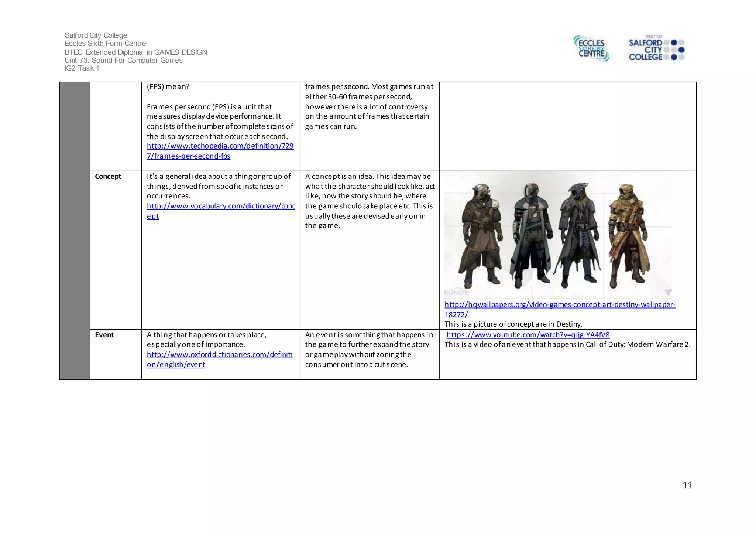Click the text '(FPS) mean?'
Viewport: 756px width, 535px height.
pos(168,86)
